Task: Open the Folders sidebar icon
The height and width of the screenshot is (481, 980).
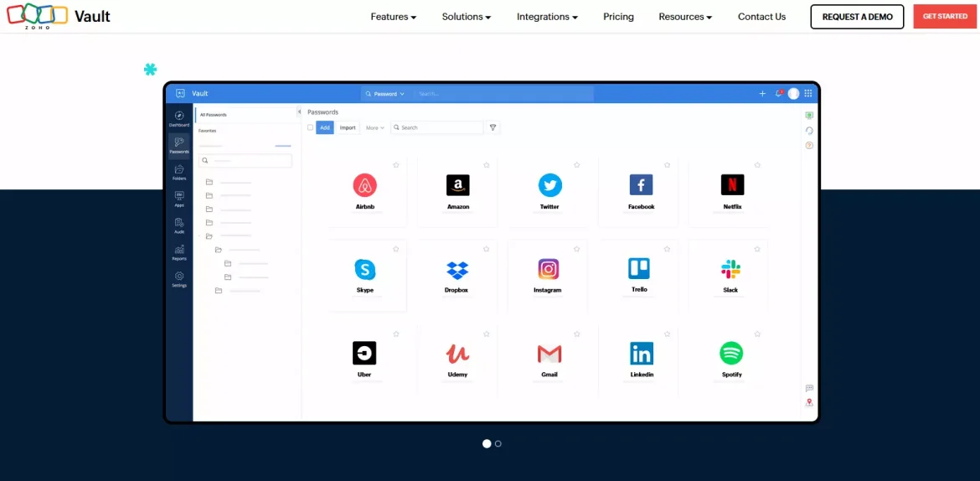Action: [178, 173]
